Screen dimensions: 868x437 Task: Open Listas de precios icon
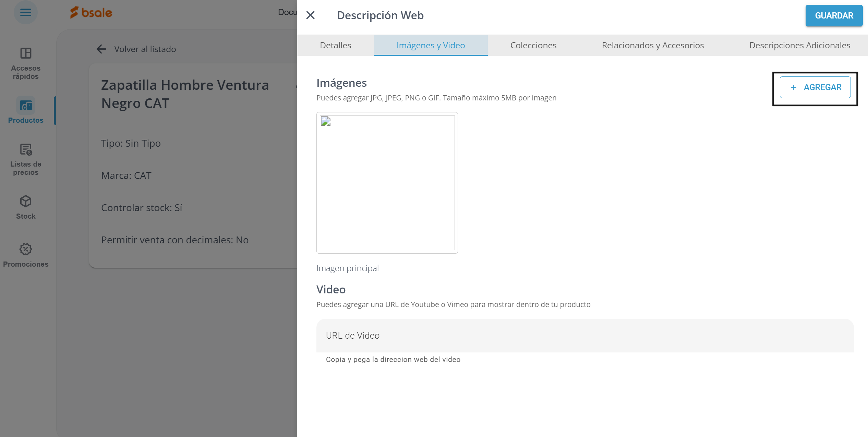click(x=26, y=150)
